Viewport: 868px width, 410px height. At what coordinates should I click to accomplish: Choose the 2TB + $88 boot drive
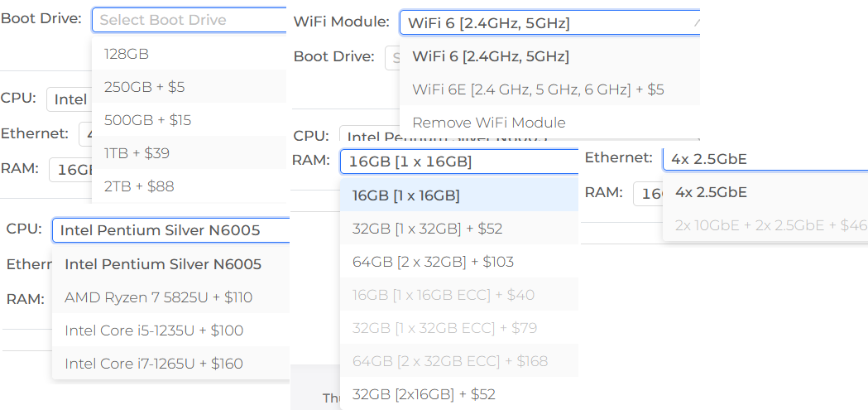coord(139,186)
